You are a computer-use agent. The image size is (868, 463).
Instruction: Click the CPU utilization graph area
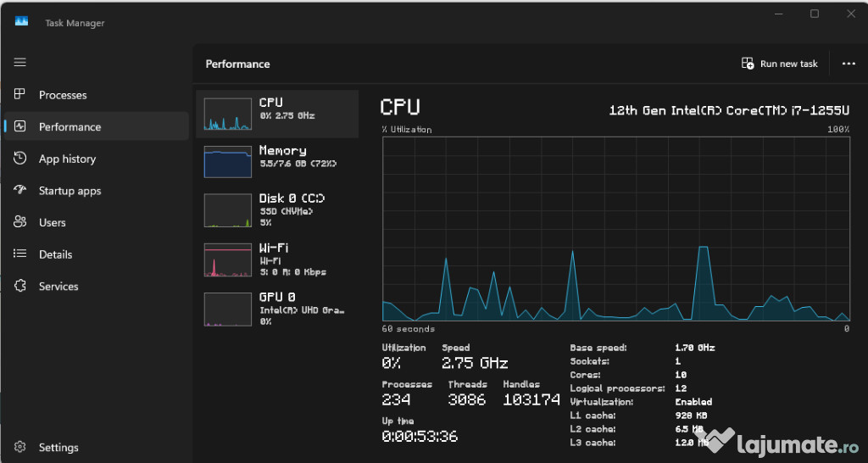(x=615, y=228)
